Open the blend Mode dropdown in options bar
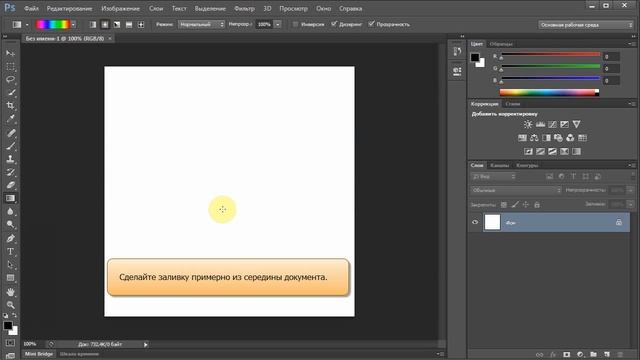This screenshot has width=640, height=360. coord(201,24)
